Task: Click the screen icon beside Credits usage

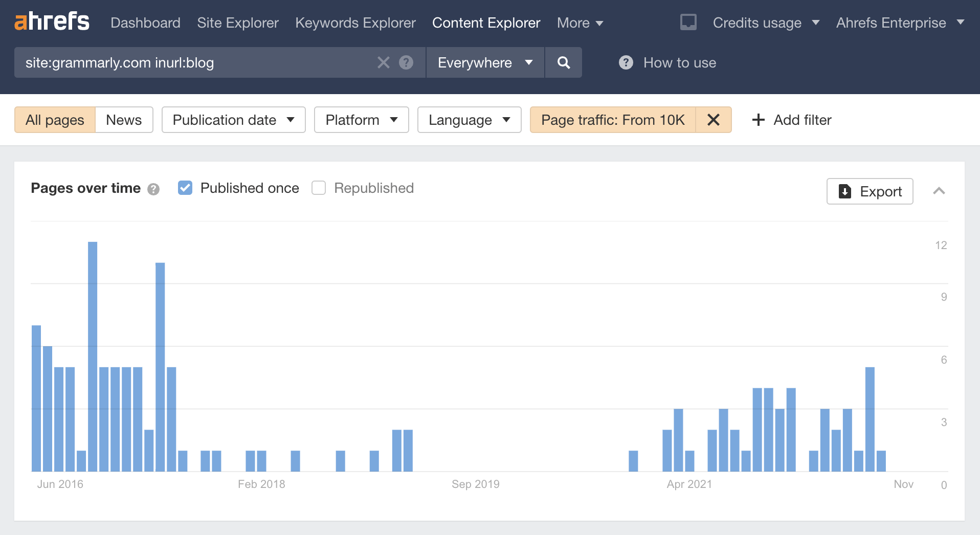Action: (x=688, y=22)
